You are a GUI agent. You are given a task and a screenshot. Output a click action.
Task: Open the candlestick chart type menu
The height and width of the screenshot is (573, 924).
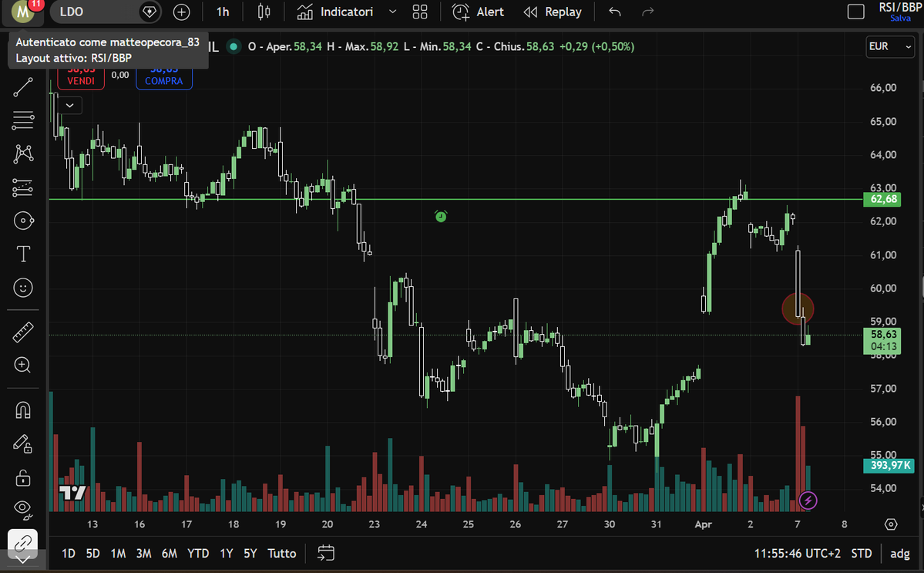264,12
